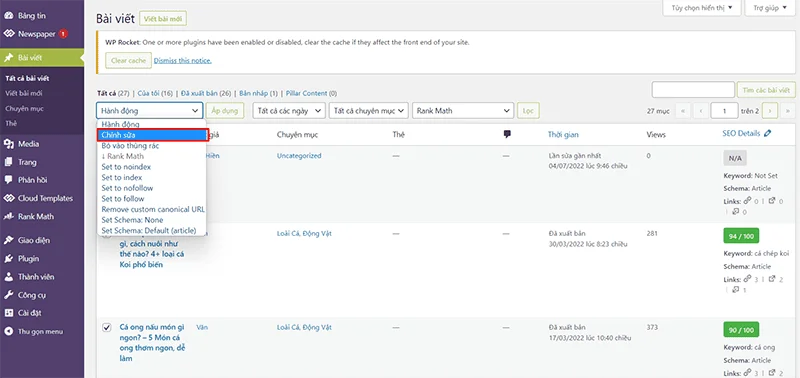Open Tất cả bài viết submenu item
Image resolution: width=800 pixels, height=378 pixels.
(x=27, y=79)
